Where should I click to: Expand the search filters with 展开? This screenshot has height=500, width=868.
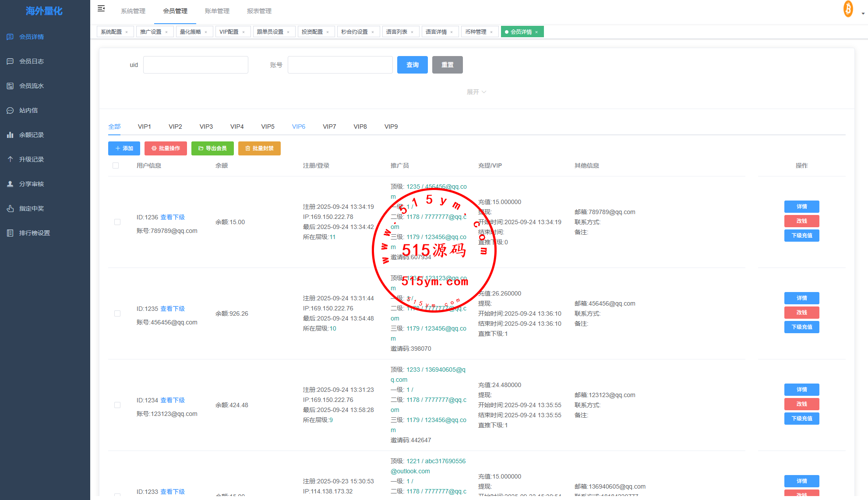pos(476,92)
